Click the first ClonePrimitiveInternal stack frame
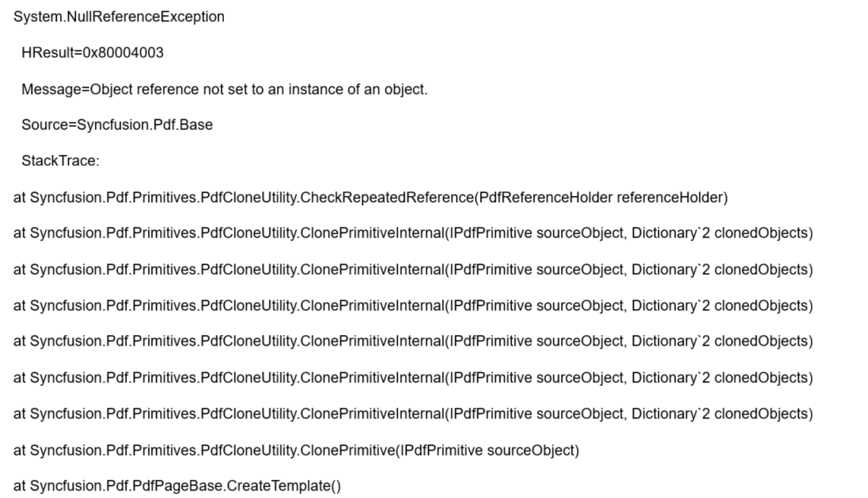The height and width of the screenshot is (498, 868). 412,234
